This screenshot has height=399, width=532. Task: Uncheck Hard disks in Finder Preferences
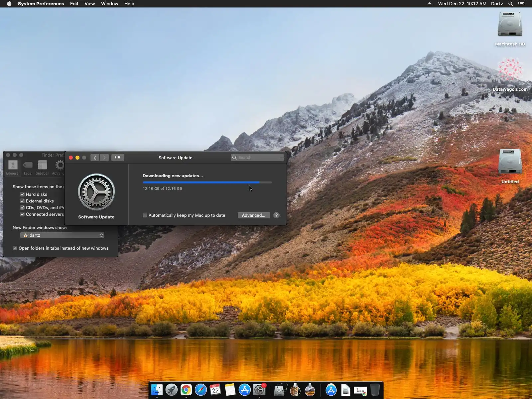(x=22, y=194)
